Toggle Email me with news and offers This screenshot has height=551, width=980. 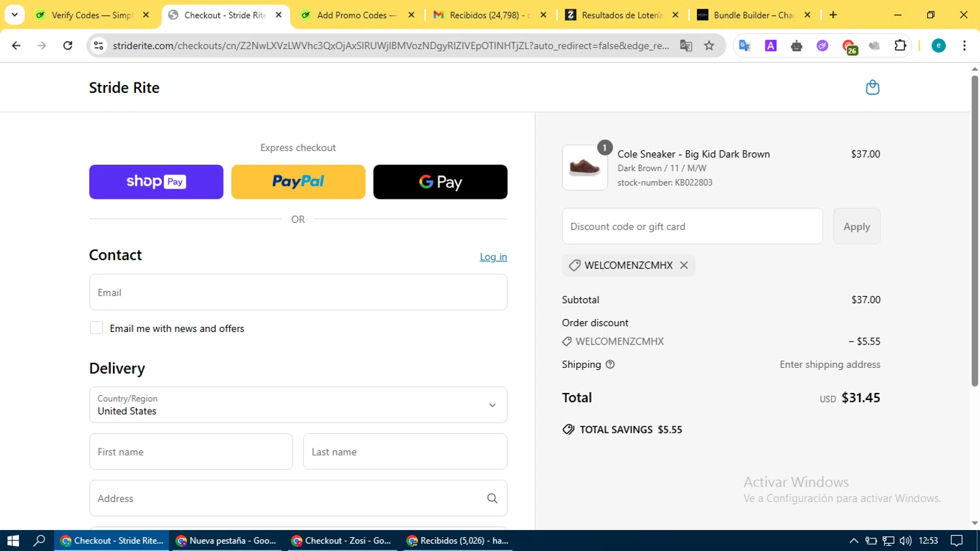pos(97,328)
